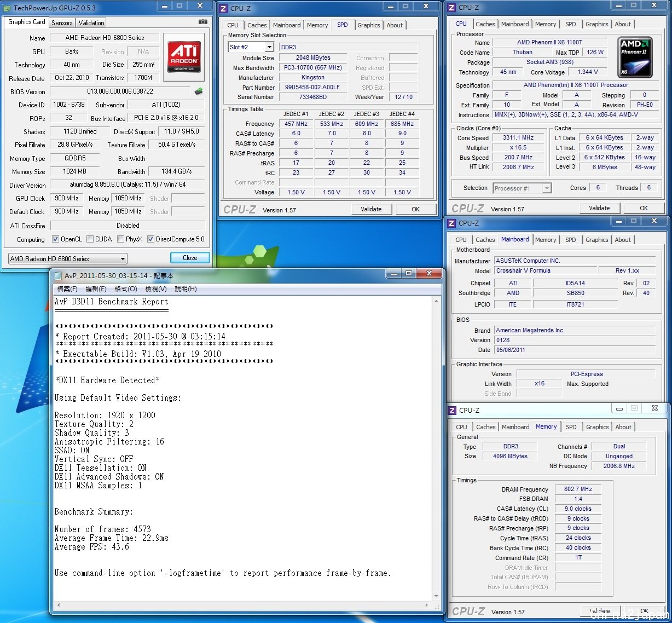
Task: Toggle the OpenCL checkbox in GPU-Z
Action: [x=55, y=239]
